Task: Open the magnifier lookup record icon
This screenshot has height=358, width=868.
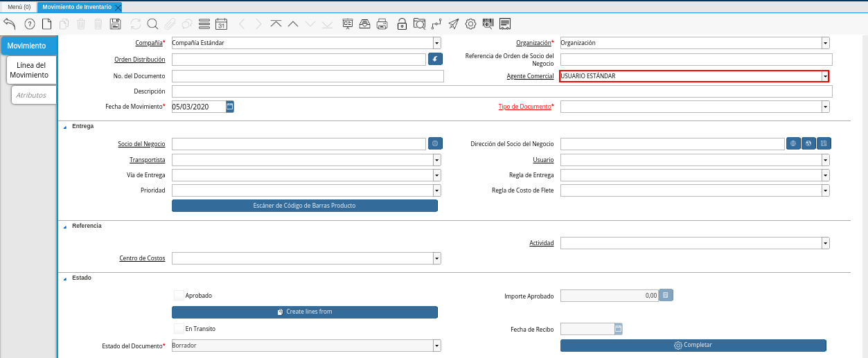Action: (152, 24)
